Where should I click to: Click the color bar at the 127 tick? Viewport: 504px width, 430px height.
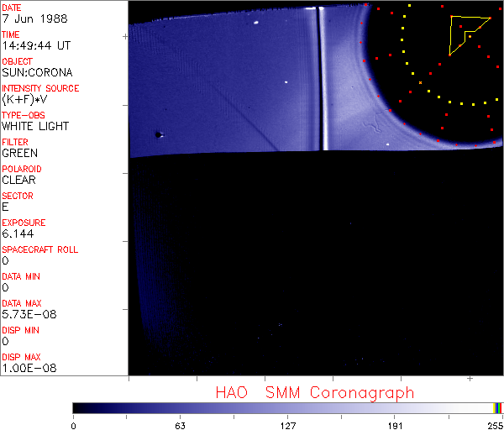[287, 407]
